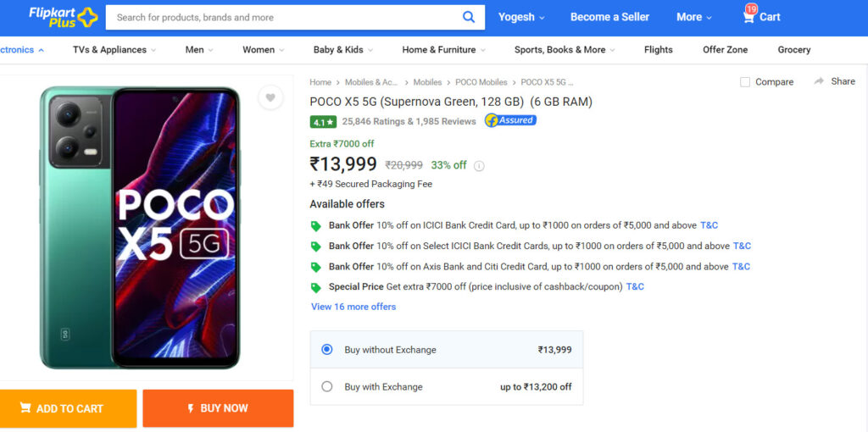Click the Flipkart Plus logo
This screenshot has width=868, height=432.
[63, 17]
